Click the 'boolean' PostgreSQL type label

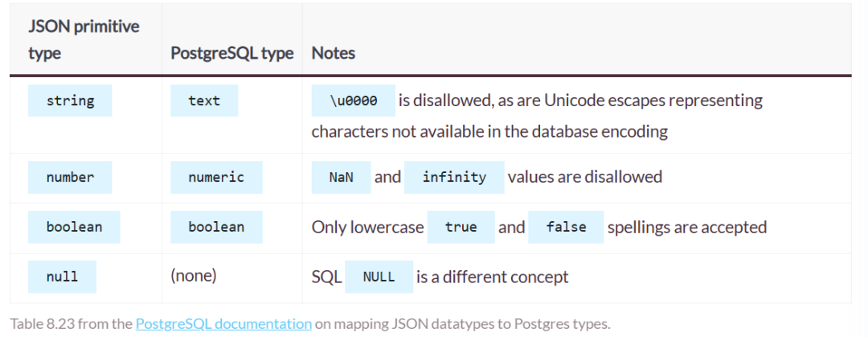coord(216,227)
